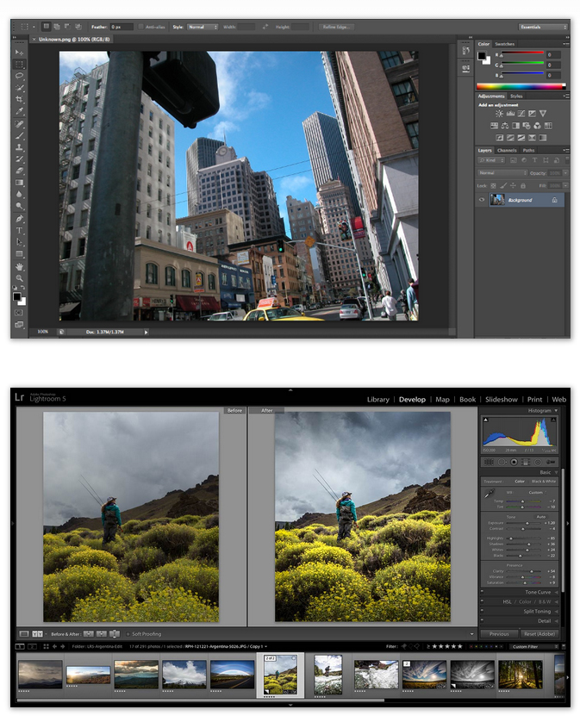Hide the Background layer with eye icon
Image resolution: width=580 pixels, height=728 pixels.
[483, 200]
